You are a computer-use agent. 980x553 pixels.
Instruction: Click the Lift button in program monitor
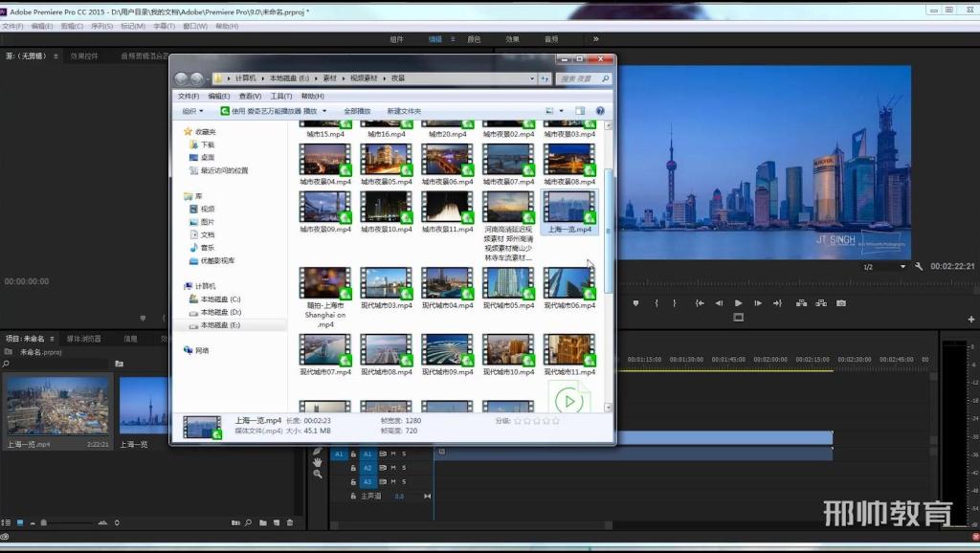pyautogui.click(x=801, y=303)
